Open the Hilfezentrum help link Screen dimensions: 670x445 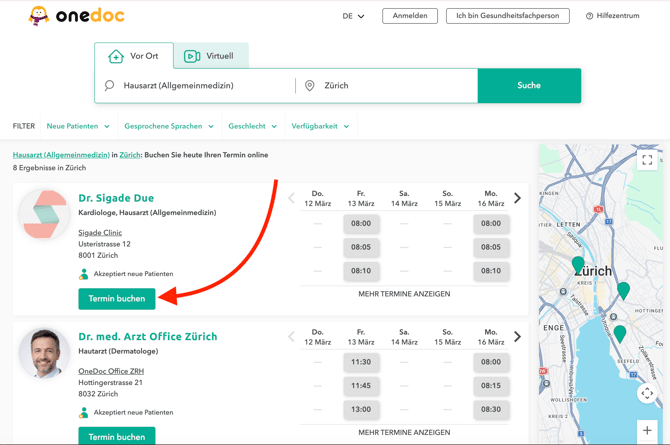click(612, 16)
